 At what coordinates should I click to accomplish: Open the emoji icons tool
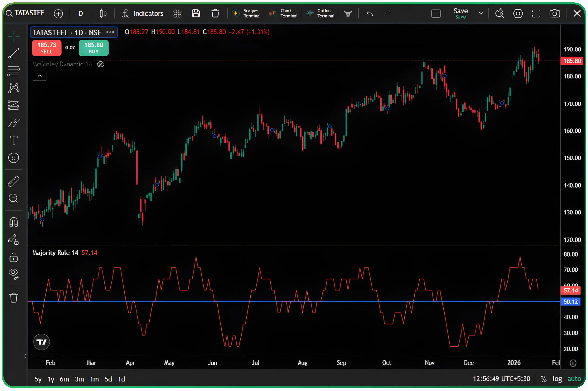tap(14, 158)
